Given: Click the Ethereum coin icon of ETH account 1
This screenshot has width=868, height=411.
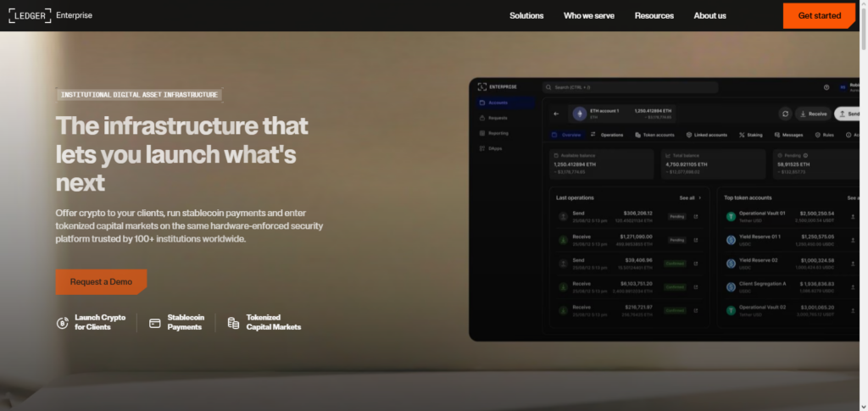Looking at the screenshot, I should [x=580, y=114].
